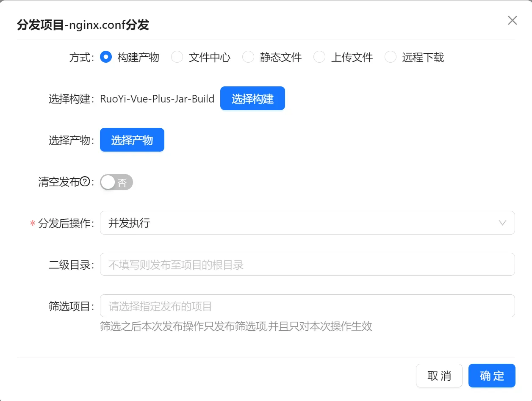Choose the 文件中心 method
This screenshot has width=532, height=401.
177,57
